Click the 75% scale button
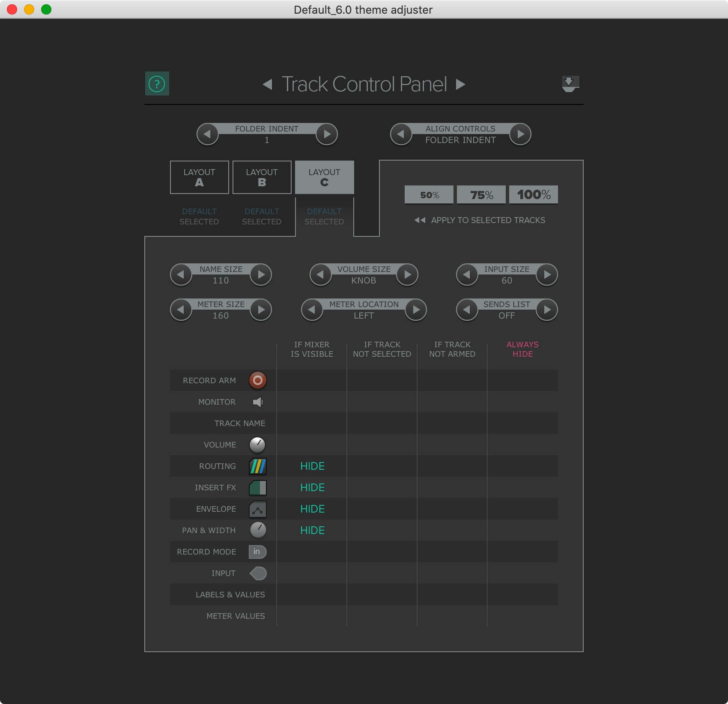This screenshot has width=728, height=704. [x=481, y=194]
